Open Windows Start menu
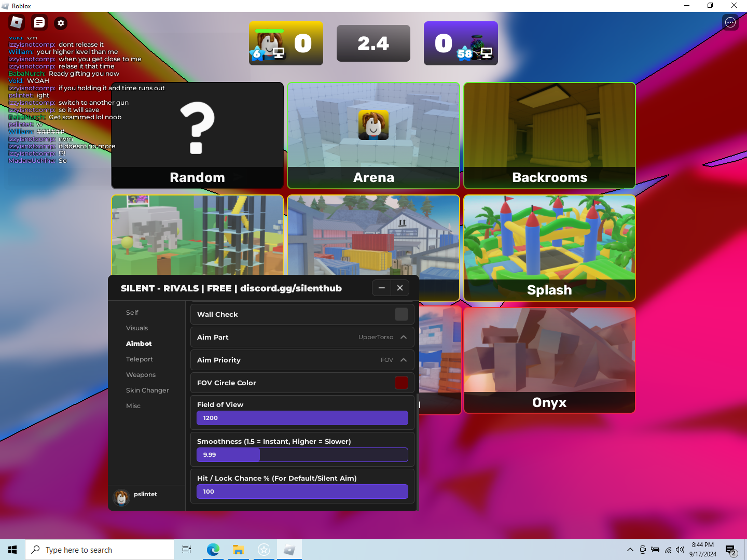This screenshot has height=560, width=747. click(12, 550)
